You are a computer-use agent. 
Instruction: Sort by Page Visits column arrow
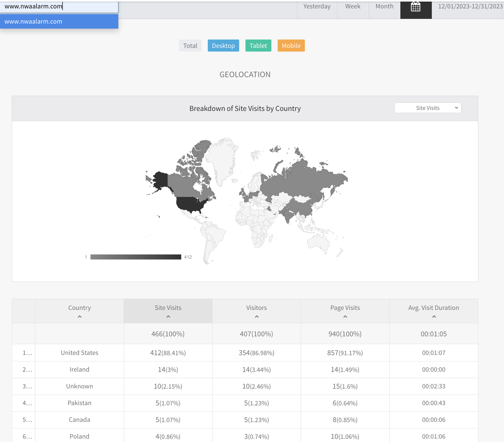345,317
